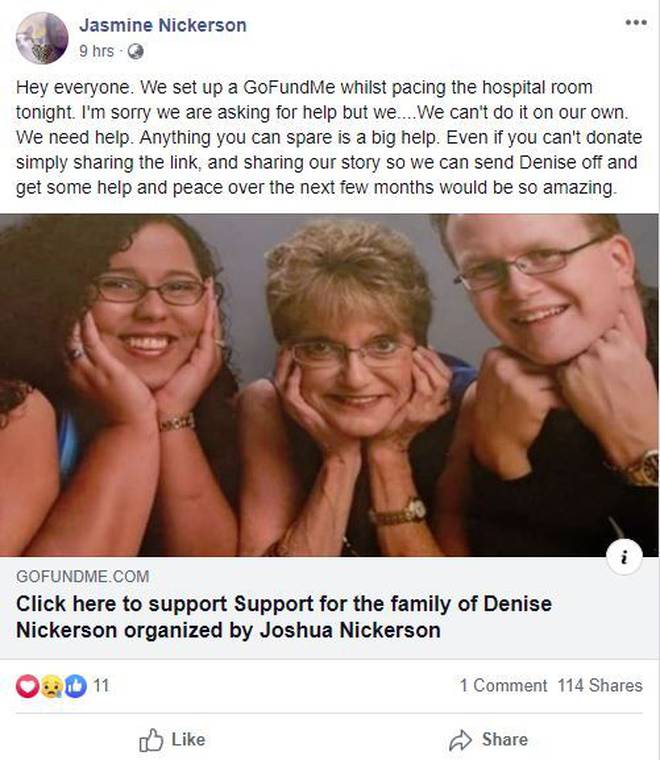Image resolution: width=660 pixels, height=760 pixels.
Task: Open the three-dot post options menu
Action: [x=636, y=22]
